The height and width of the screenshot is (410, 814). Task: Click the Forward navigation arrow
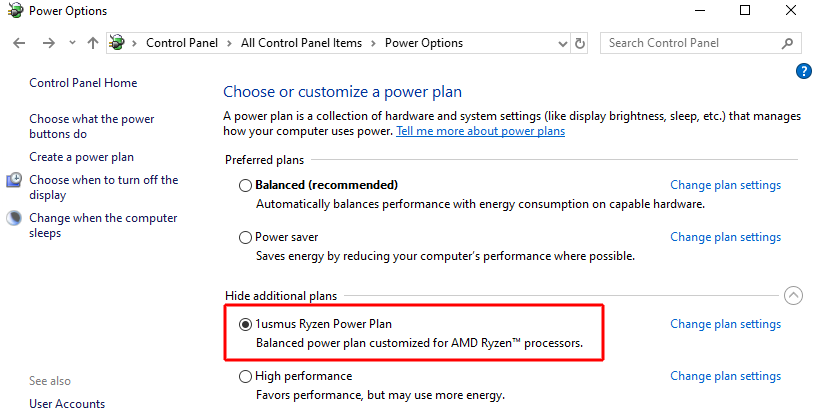point(49,43)
